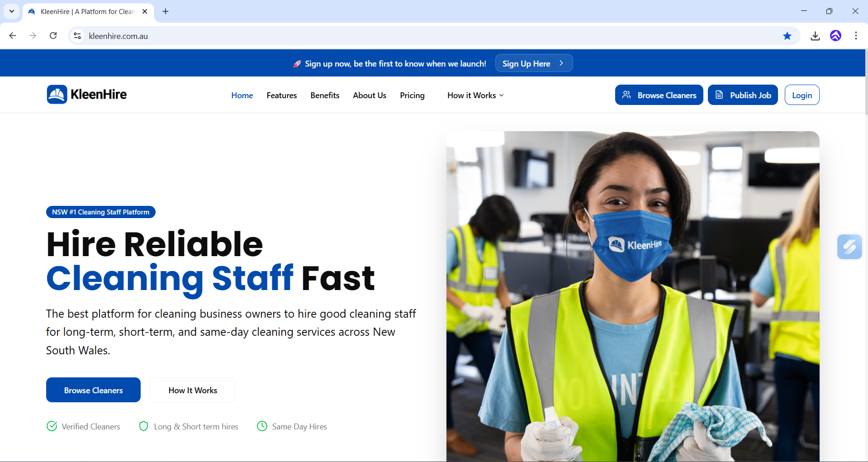Click the Publish Job button

click(x=742, y=95)
